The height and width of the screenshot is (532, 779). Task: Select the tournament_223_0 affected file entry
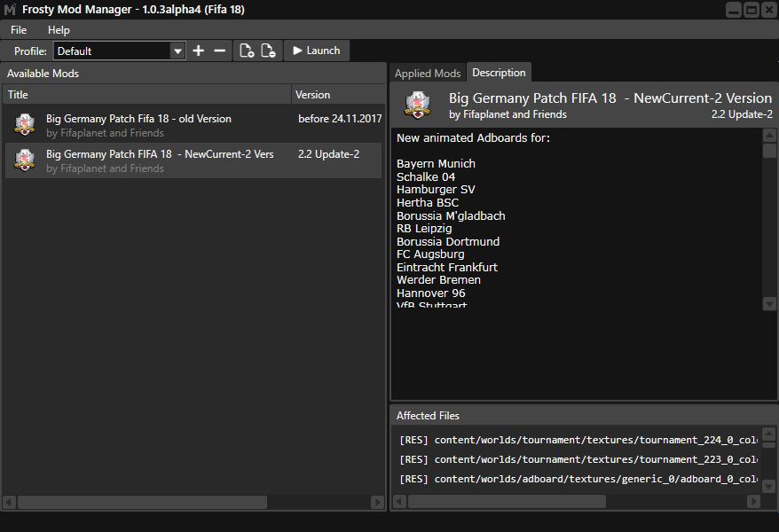coord(578,459)
